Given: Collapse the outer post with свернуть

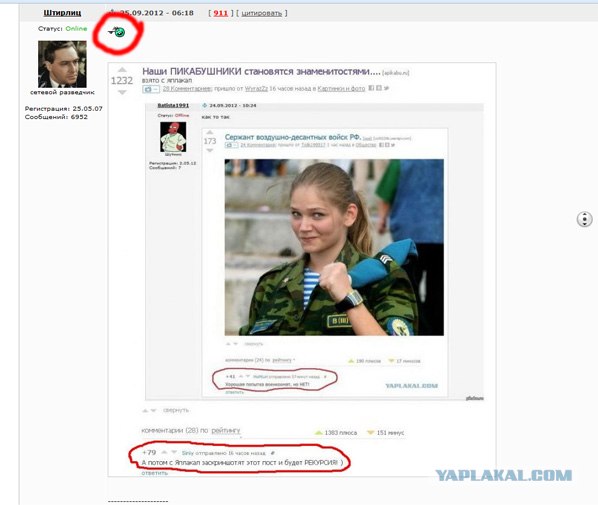Looking at the screenshot, I should pos(176,410).
